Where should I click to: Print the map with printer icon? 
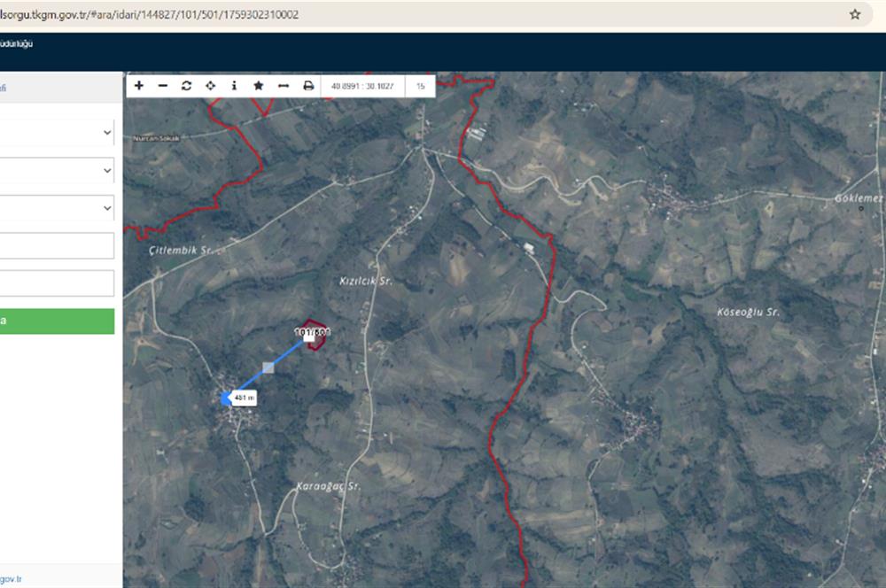click(308, 86)
